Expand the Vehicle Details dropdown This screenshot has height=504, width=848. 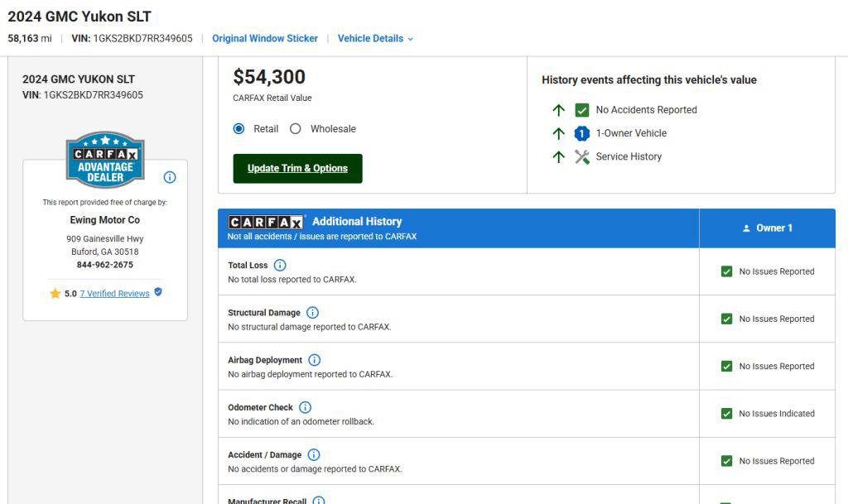(x=375, y=39)
